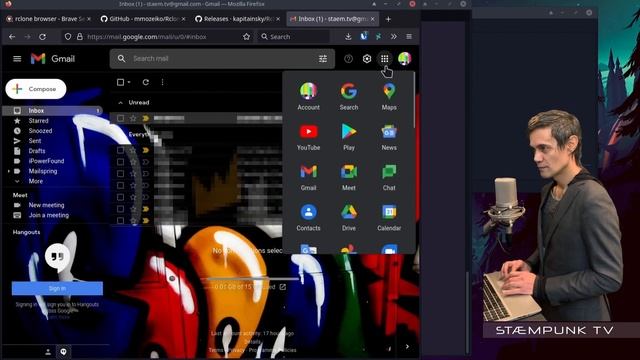This screenshot has width=640, height=360.
Task: Open a new Firefox tab
Action: 388,19
